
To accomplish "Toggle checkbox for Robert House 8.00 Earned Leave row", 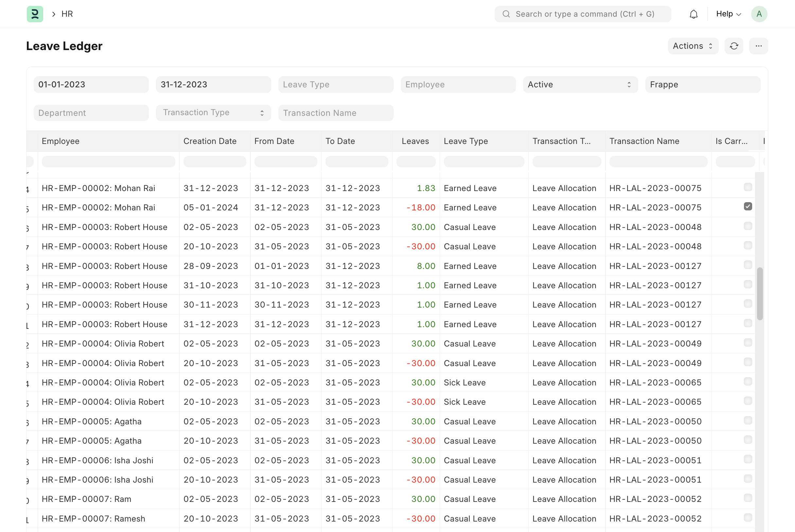I will point(748,265).
